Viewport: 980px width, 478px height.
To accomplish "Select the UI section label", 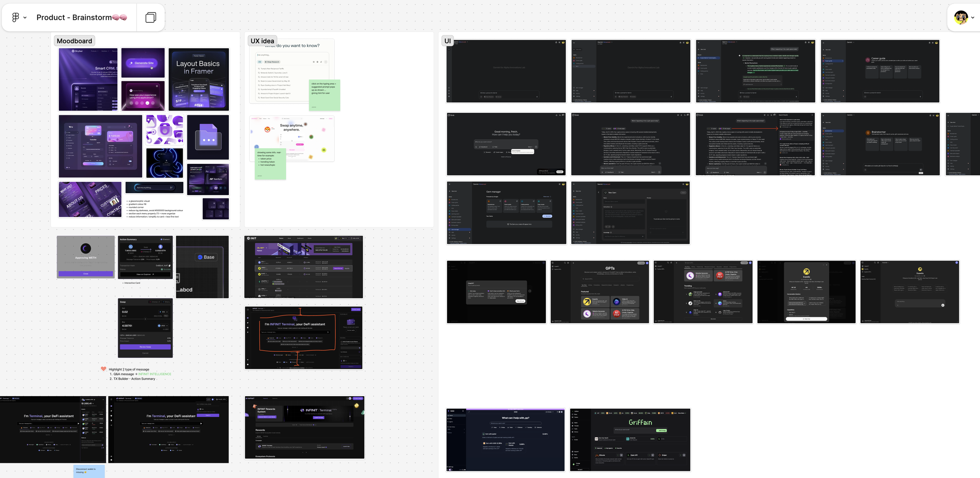I will click(x=447, y=41).
